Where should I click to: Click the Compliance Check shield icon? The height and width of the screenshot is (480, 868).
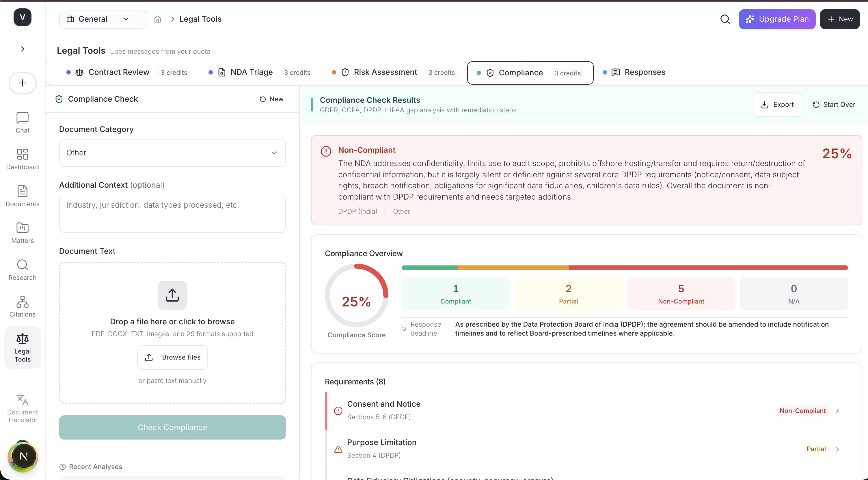tap(59, 99)
